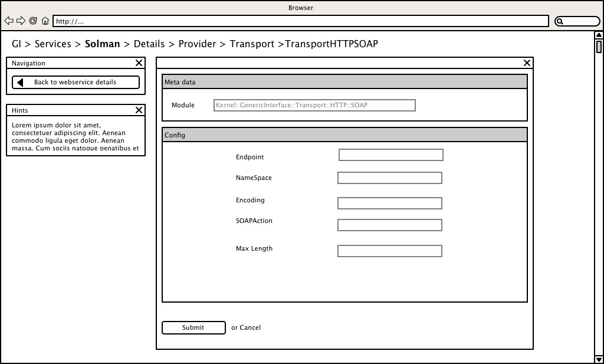
Task: Close the Hints panel
Action: (x=139, y=110)
